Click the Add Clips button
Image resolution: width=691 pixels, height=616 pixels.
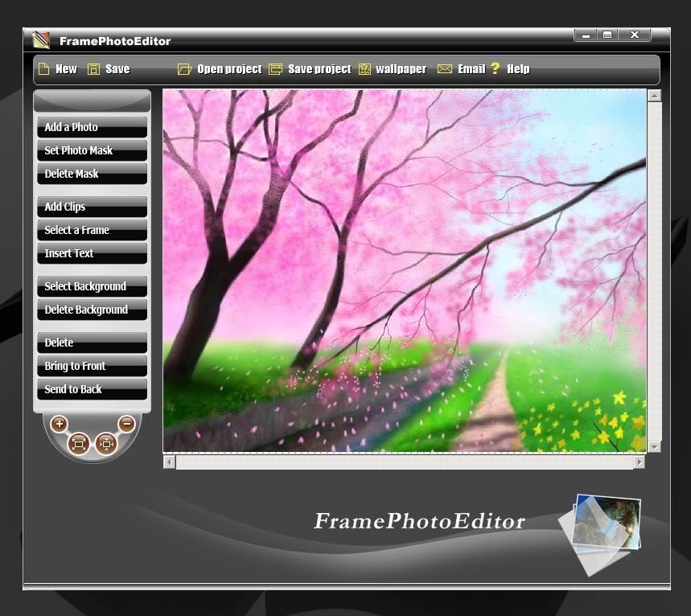pyautogui.click(x=91, y=207)
